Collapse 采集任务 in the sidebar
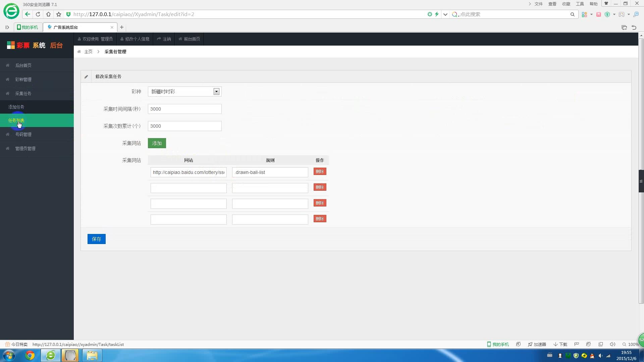 click(37, 94)
